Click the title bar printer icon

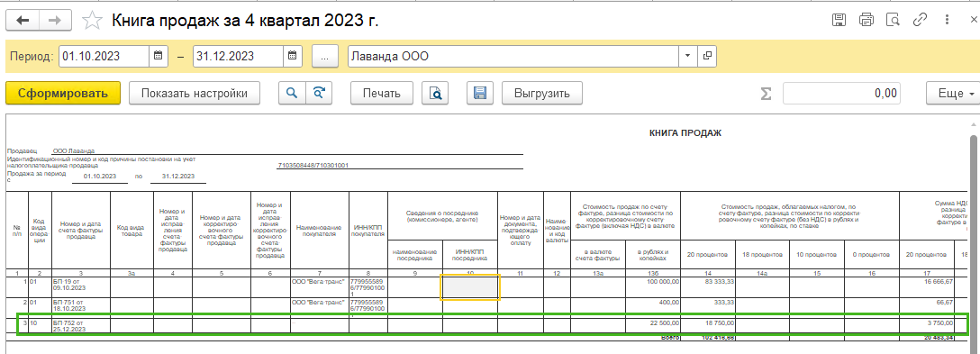867,20
